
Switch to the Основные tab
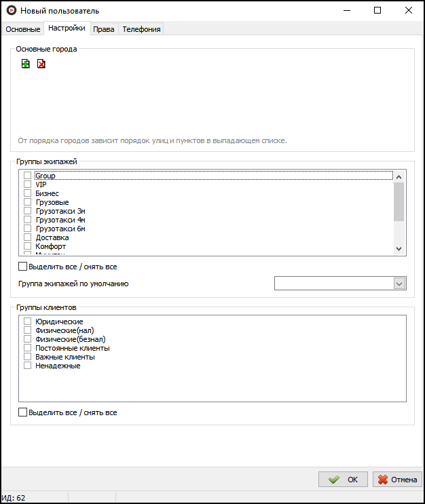(x=23, y=29)
